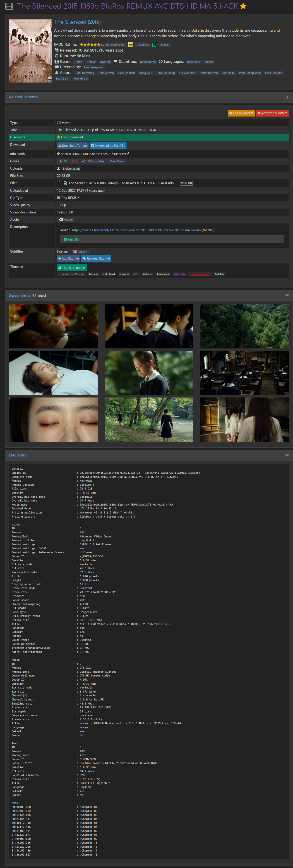Open actor Go Won-hee's page

[x=187, y=73]
